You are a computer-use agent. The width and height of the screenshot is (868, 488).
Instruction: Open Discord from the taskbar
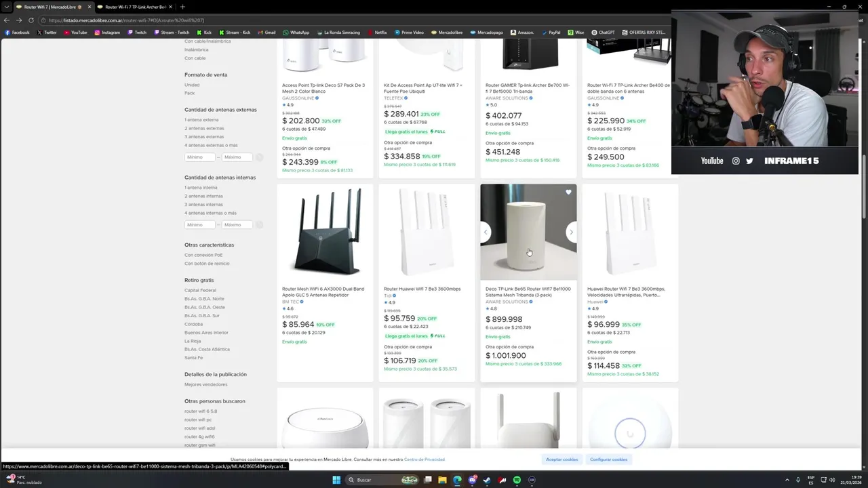point(472,480)
